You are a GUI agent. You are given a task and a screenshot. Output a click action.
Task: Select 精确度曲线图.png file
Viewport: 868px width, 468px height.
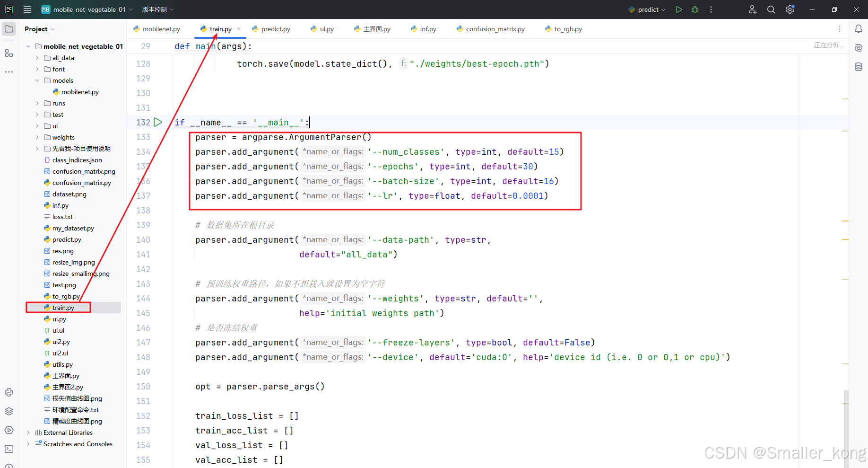click(77, 421)
